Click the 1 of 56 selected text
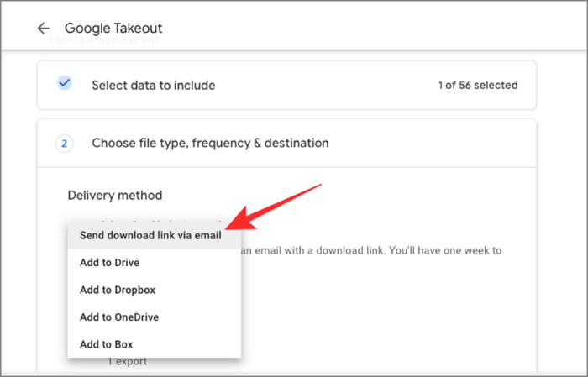The image size is (588, 377). (478, 86)
